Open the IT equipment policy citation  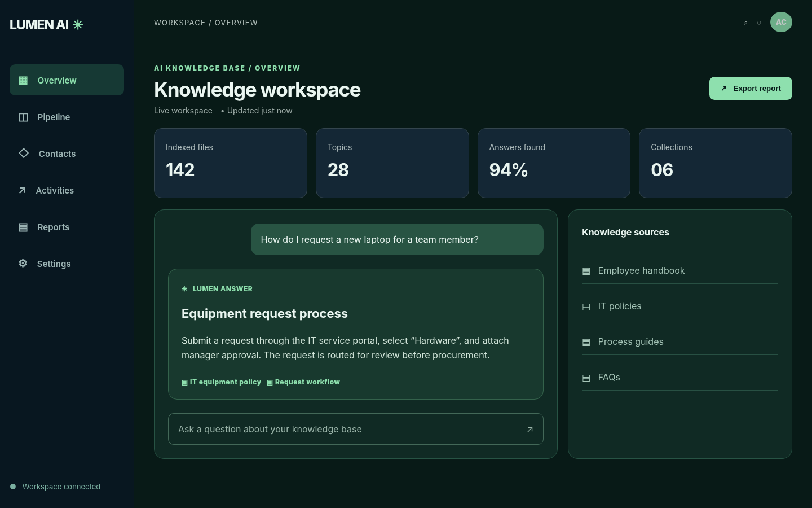click(221, 382)
